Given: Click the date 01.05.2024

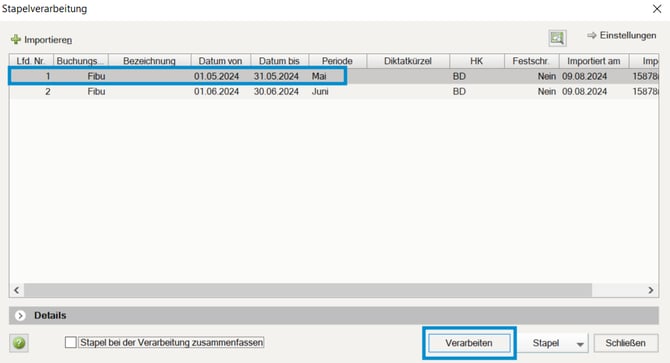Looking at the screenshot, I should [x=217, y=76].
